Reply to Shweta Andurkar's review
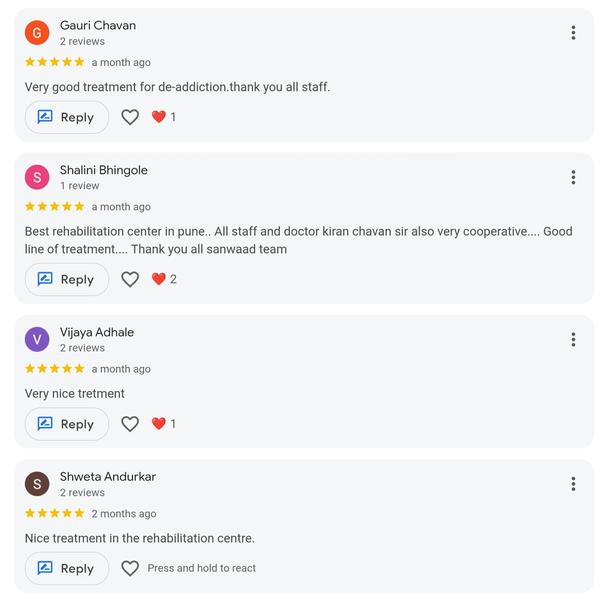Image resolution: width=600 pixels, height=600 pixels. [66, 568]
